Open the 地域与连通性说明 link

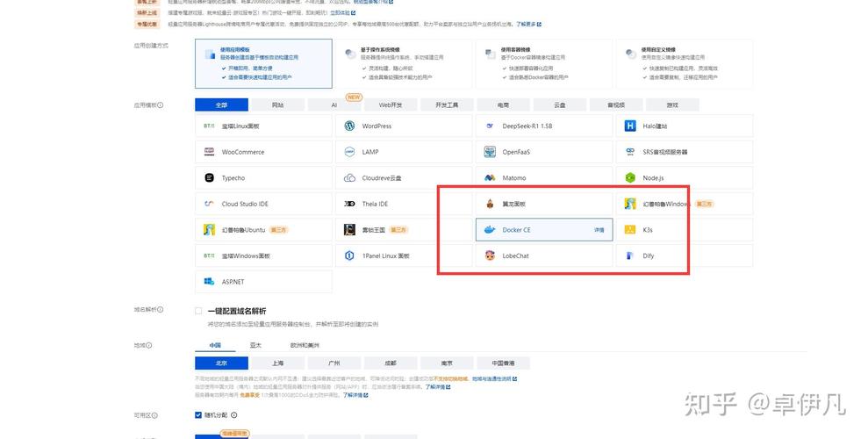[x=494, y=379]
